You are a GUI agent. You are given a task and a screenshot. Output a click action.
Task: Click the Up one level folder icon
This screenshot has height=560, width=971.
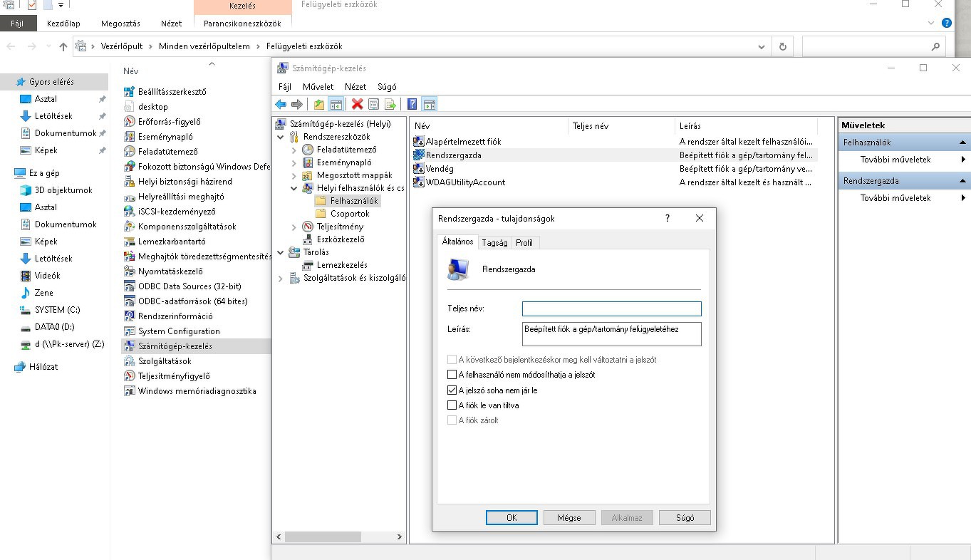319,104
